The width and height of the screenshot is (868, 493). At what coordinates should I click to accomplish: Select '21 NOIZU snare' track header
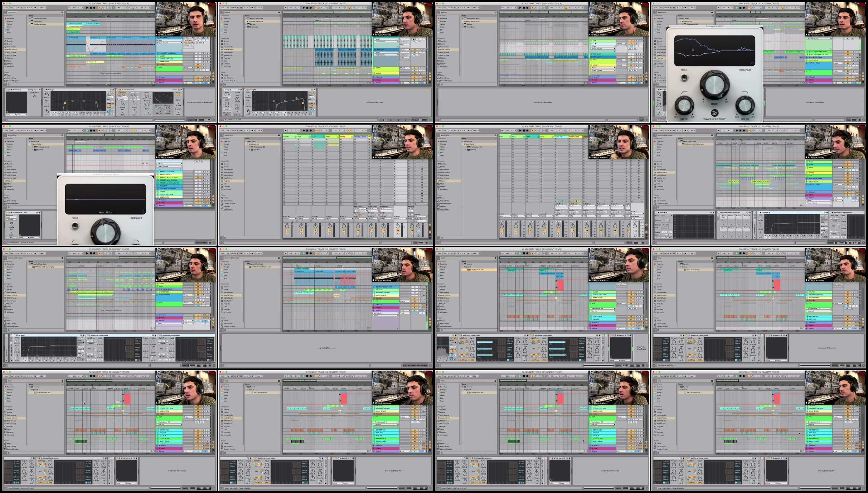point(360,137)
